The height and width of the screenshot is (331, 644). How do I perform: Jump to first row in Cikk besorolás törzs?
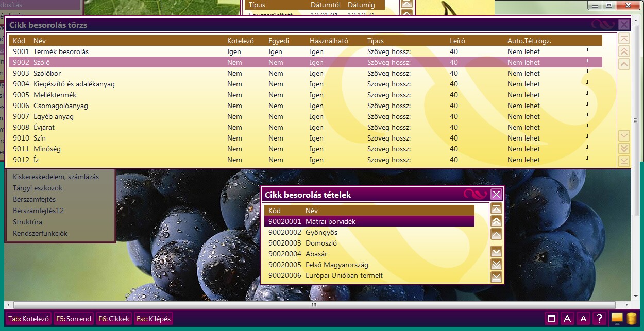624,39
